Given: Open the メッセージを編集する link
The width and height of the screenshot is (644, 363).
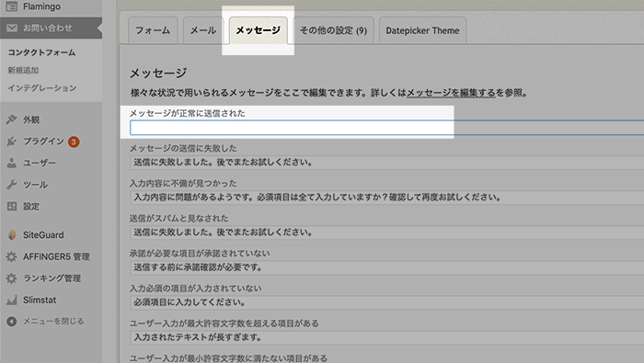Looking at the screenshot, I should pos(451,93).
